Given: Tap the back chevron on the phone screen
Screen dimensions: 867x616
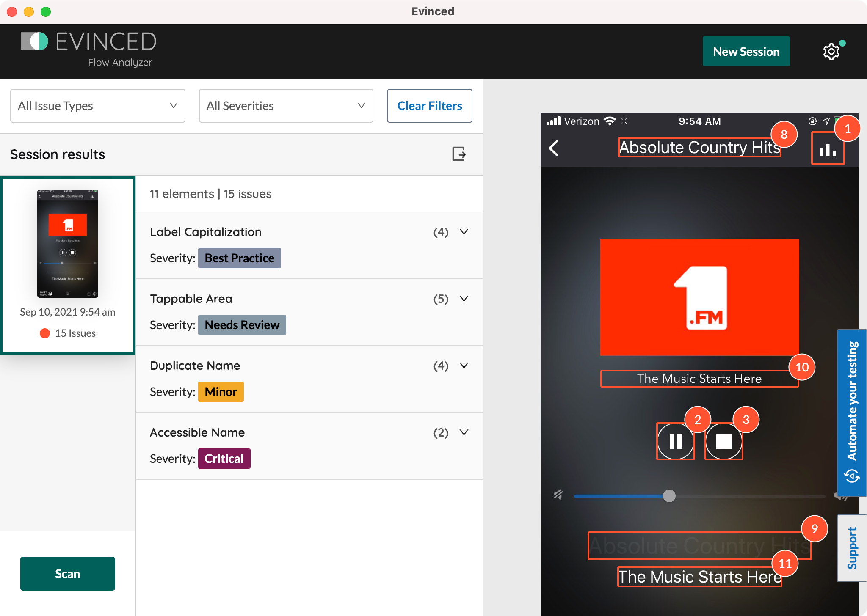Looking at the screenshot, I should (553, 148).
